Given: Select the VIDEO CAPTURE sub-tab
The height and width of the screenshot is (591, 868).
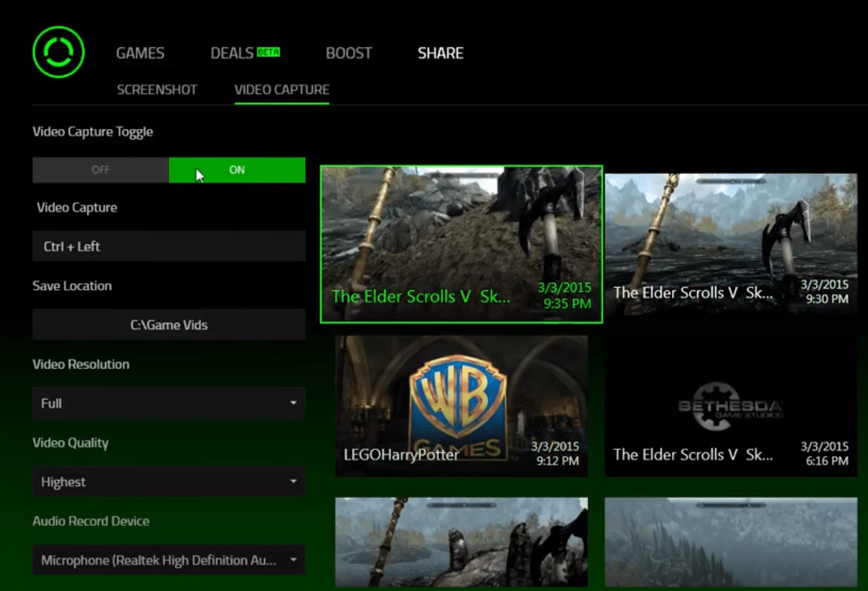Looking at the screenshot, I should [x=282, y=90].
